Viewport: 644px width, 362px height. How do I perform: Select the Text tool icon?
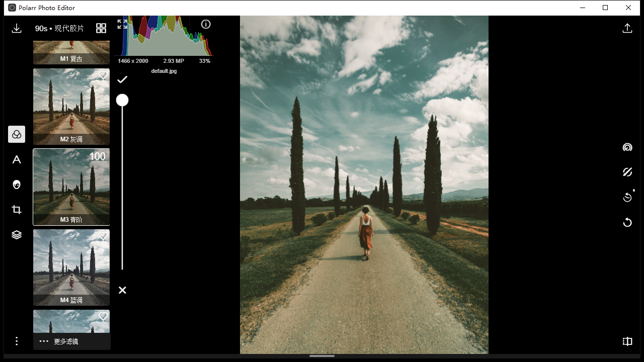(17, 159)
